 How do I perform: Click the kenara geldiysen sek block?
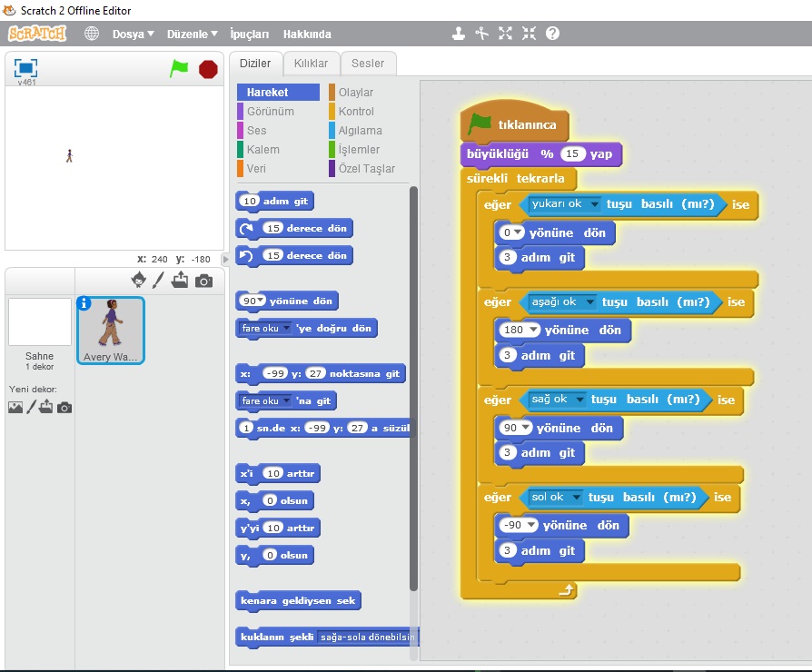pyautogui.click(x=298, y=600)
